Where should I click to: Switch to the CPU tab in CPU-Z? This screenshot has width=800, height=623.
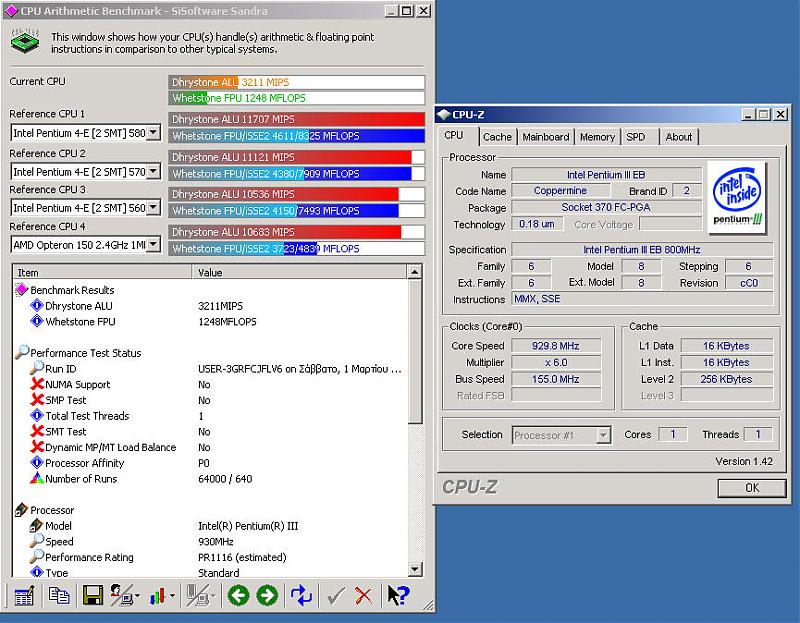454,136
